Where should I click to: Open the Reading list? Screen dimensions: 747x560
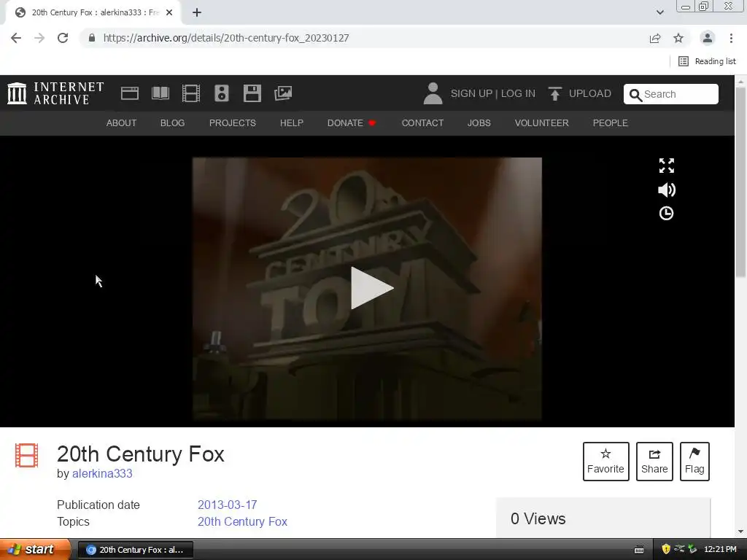click(707, 61)
